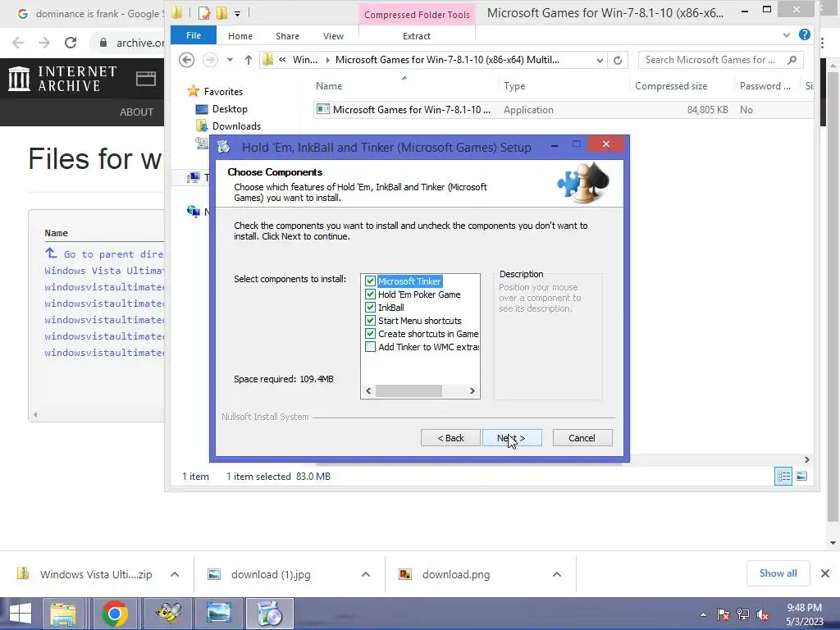Refresh the Explorer folder view

point(618,60)
